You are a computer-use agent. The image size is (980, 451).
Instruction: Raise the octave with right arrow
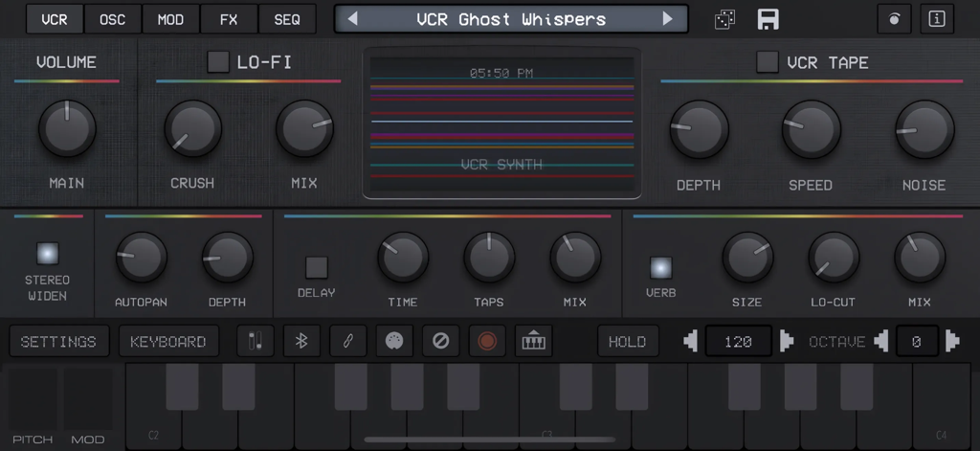click(952, 342)
